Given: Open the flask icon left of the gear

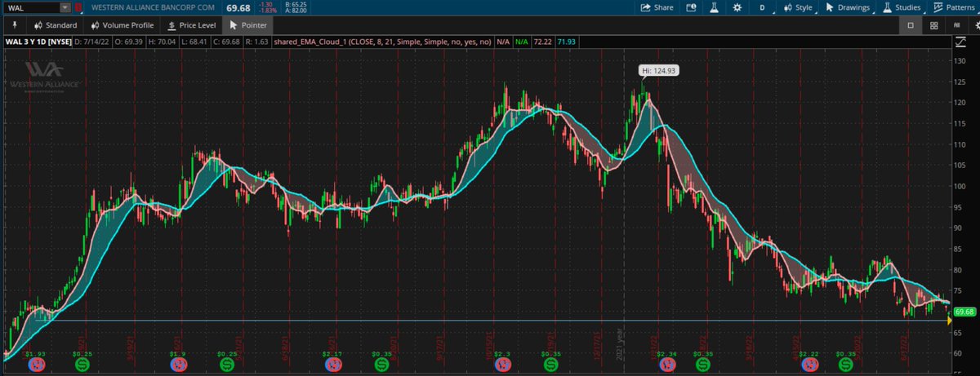Looking at the screenshot, I should tap(713, 7).
